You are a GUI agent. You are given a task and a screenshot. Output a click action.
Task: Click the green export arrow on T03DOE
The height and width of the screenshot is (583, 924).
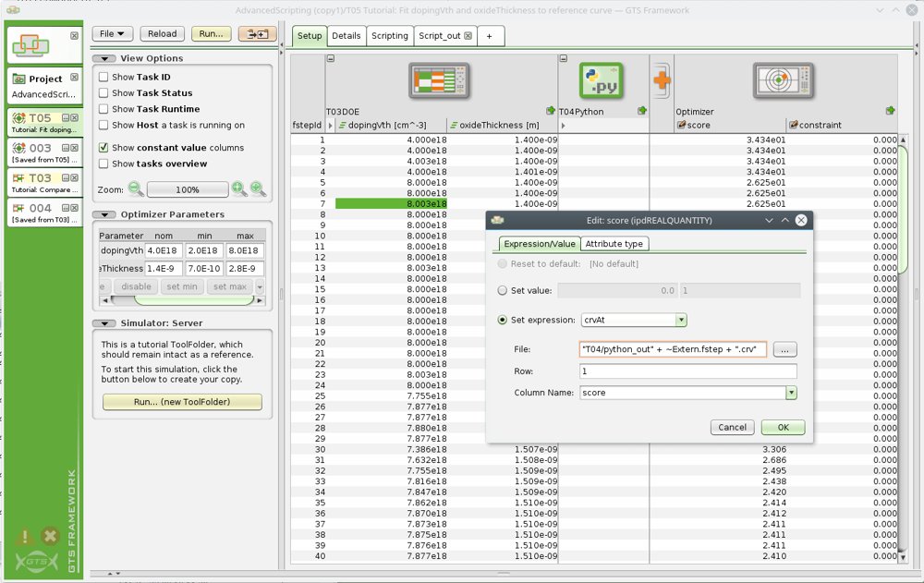point(551,111)
